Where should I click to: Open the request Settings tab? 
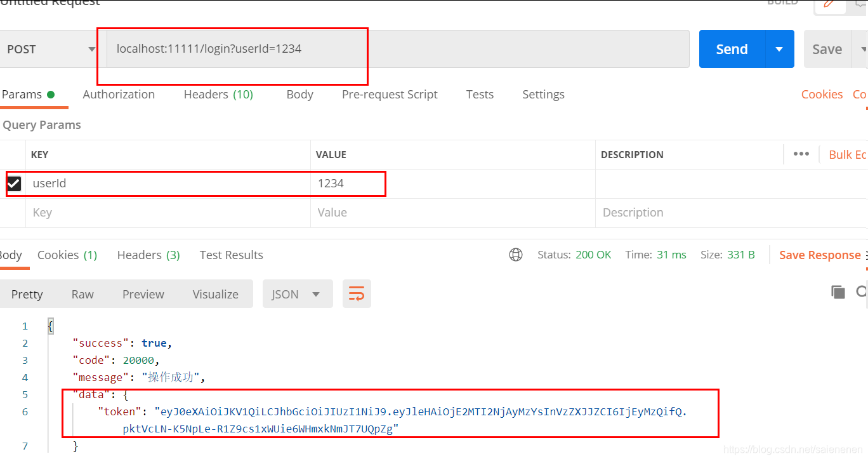point(543,95)
